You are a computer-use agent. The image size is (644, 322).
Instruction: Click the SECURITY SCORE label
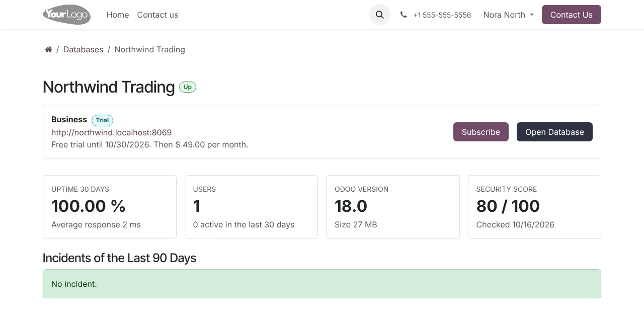pyautogui.click(x=507, y=189)
